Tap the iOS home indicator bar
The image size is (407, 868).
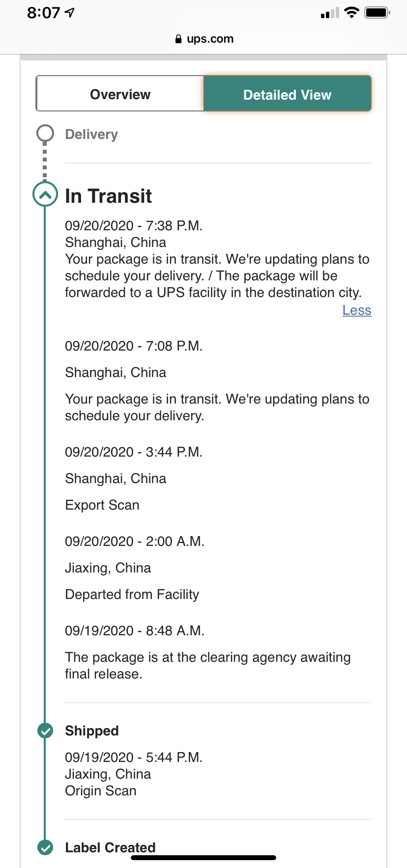[x=203, y=858]
